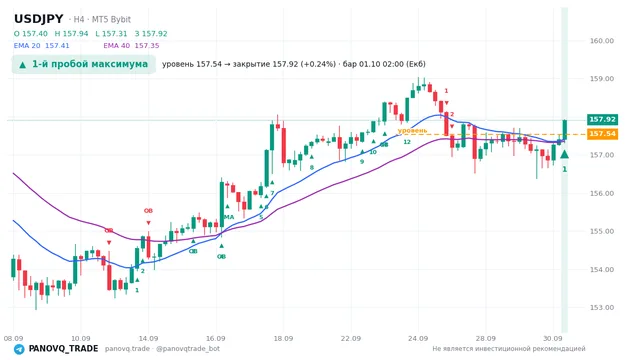This screenshot has width=640, height=360.
Task: Select the close value З 157.92
Action: 151,33
